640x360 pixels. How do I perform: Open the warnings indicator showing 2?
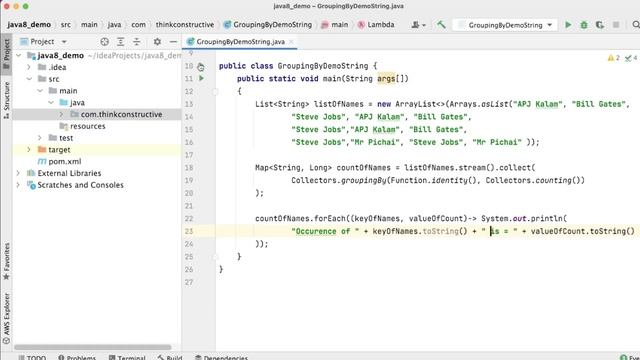613,58
